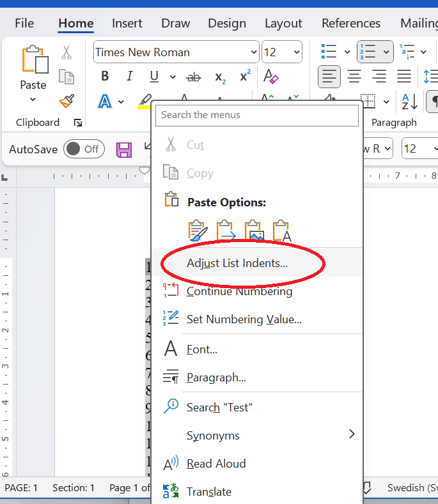Screen dimensions: 438x504
Task: Open Font dialog from context menu
Action: pyautogui.click(x=257, y=349)
